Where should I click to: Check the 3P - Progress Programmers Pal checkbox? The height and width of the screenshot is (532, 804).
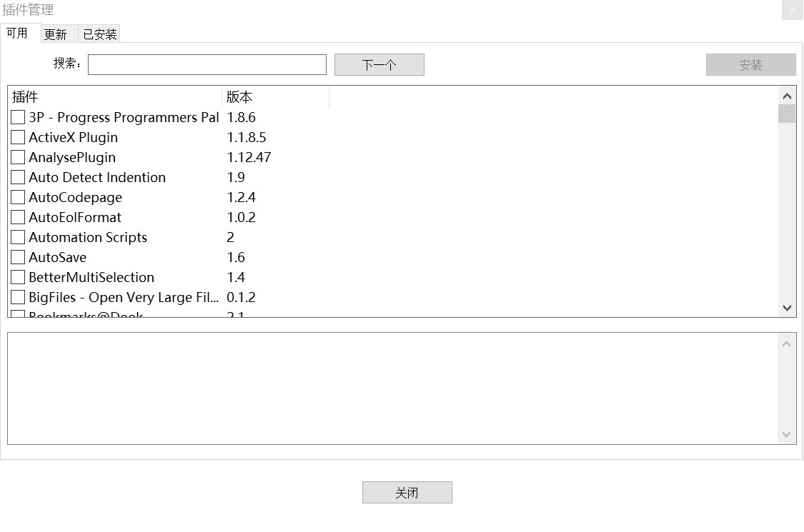tap(18, 117)
